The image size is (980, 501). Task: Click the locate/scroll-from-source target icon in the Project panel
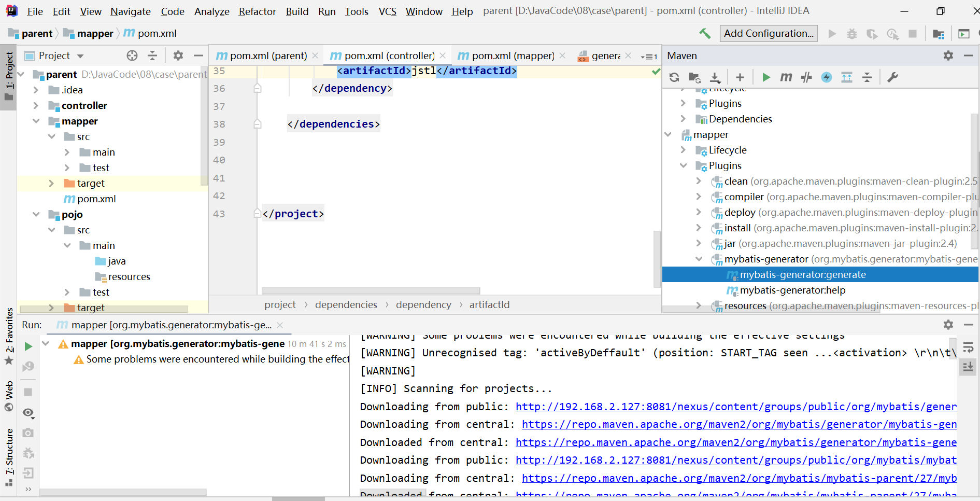[132, 55]
